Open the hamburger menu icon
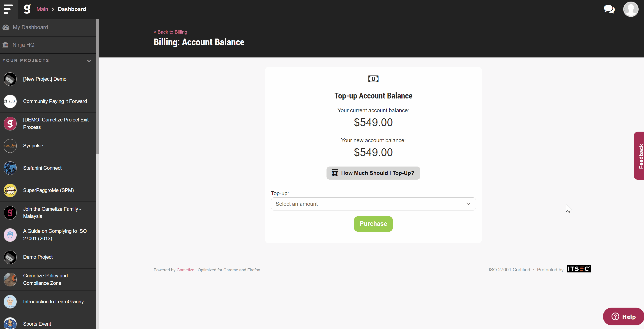This screenshot has width=644, height=329. coord(8,9)
